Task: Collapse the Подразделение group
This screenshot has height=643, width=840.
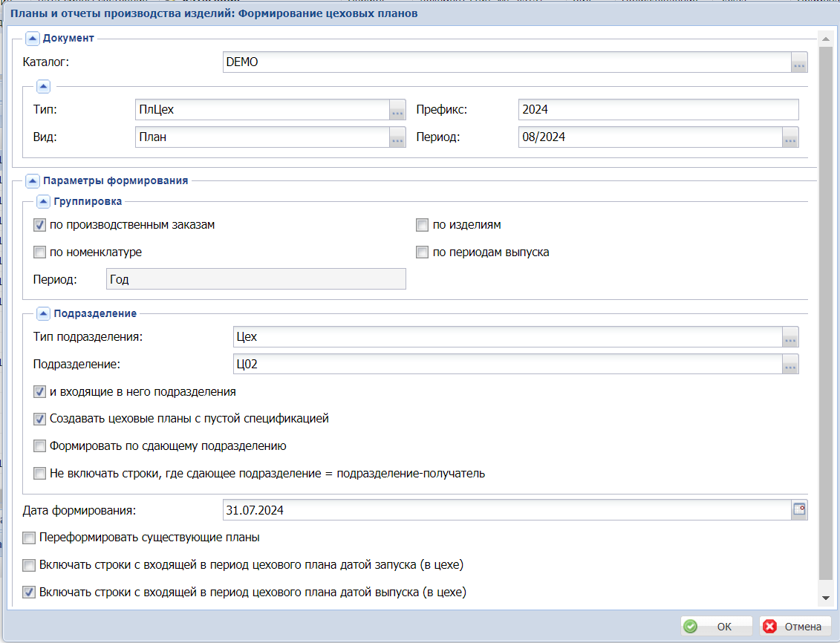Action: (x=43, y=313)
